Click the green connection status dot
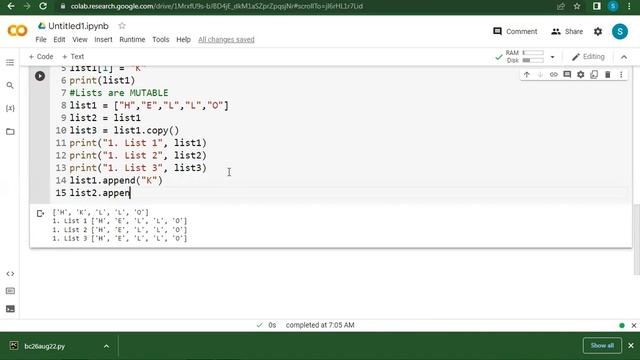The image size is (640, 360). tap(622, 325)
